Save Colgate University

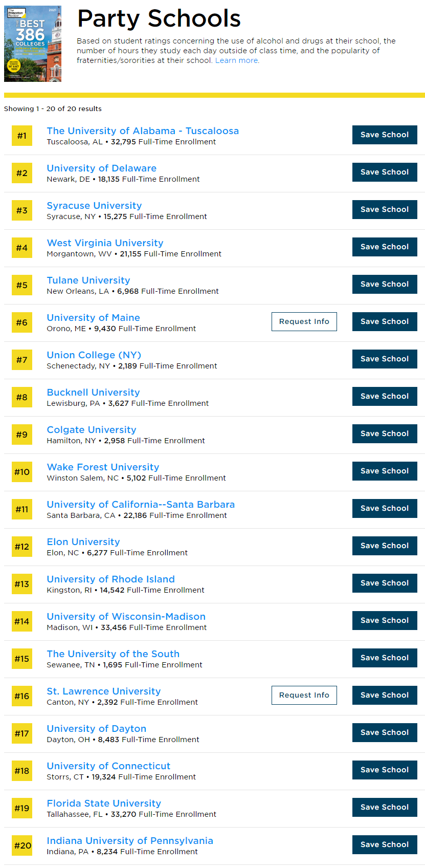click(385, 433)
